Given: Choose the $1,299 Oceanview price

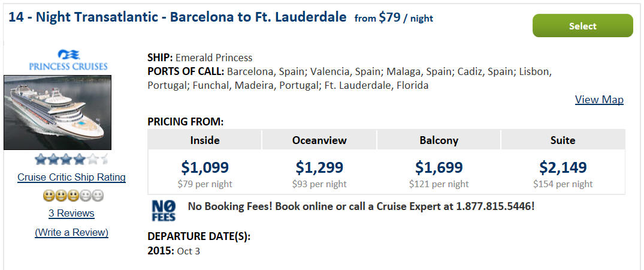Looking at the screenshot, I should coord(319,167).
